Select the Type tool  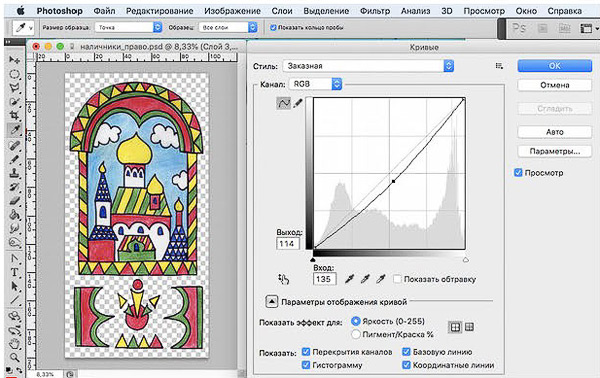14,272
